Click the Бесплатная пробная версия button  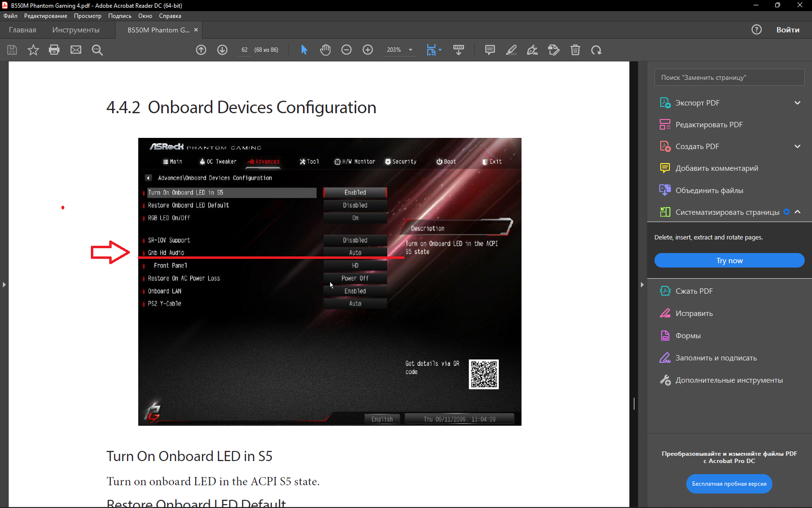tap(729, 484)
